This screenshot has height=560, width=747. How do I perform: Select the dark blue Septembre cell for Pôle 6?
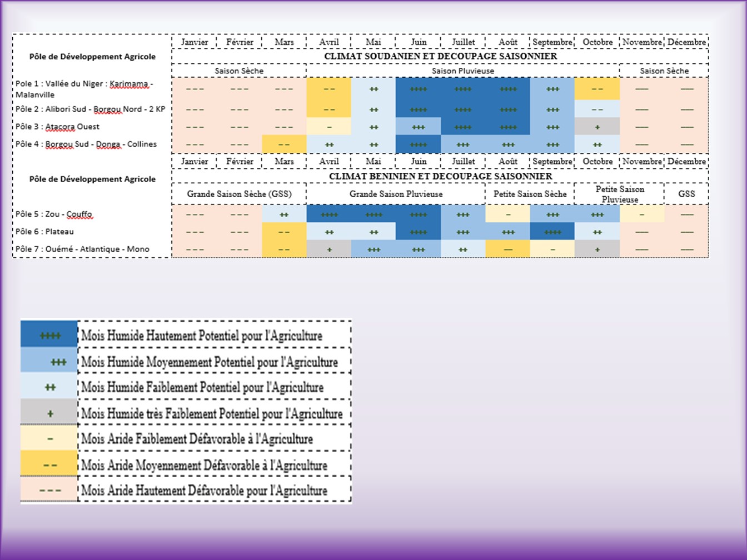[x=552, y=231]
